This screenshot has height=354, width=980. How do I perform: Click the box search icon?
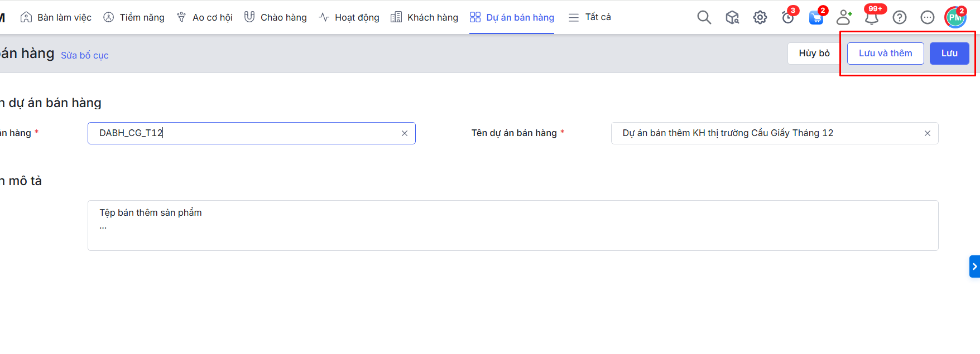point(732,18)
